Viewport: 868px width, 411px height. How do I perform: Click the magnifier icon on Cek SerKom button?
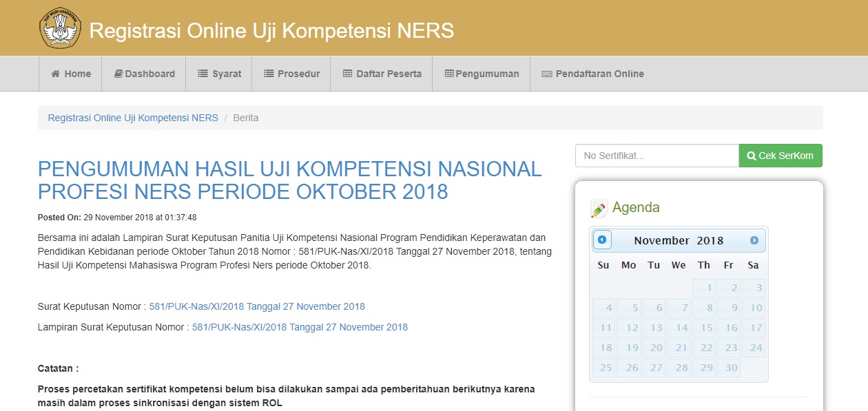point(752,155)
